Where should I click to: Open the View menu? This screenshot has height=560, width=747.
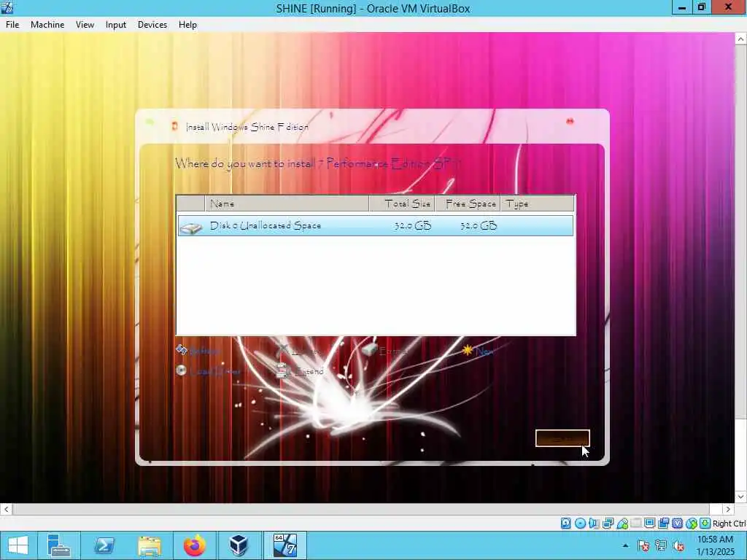point(85,25)
